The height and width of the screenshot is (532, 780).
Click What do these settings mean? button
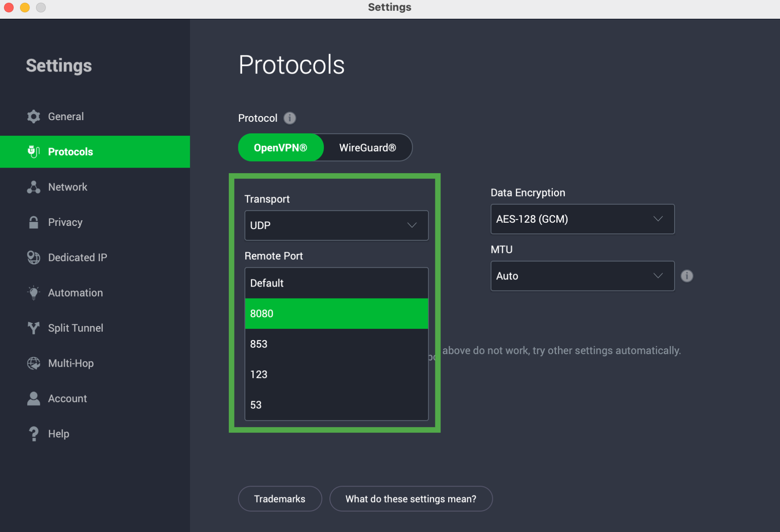click(411, 499)
